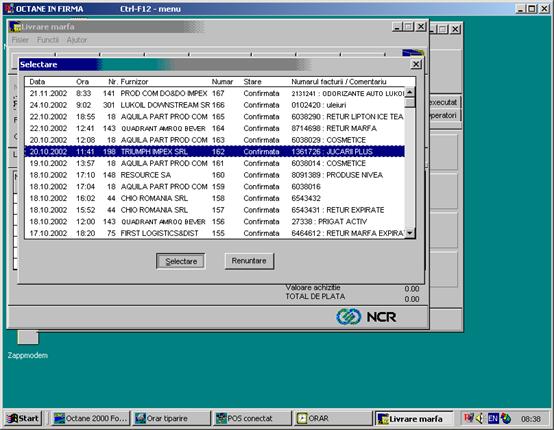554x430 pixels.
Task: Maximize the OCTANE IN FIRMA window
Action: 531,8
